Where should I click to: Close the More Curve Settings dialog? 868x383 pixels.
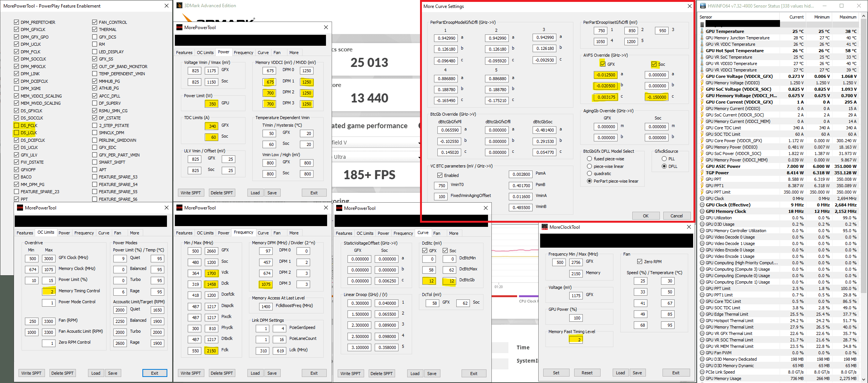click(x=689, y=6)
